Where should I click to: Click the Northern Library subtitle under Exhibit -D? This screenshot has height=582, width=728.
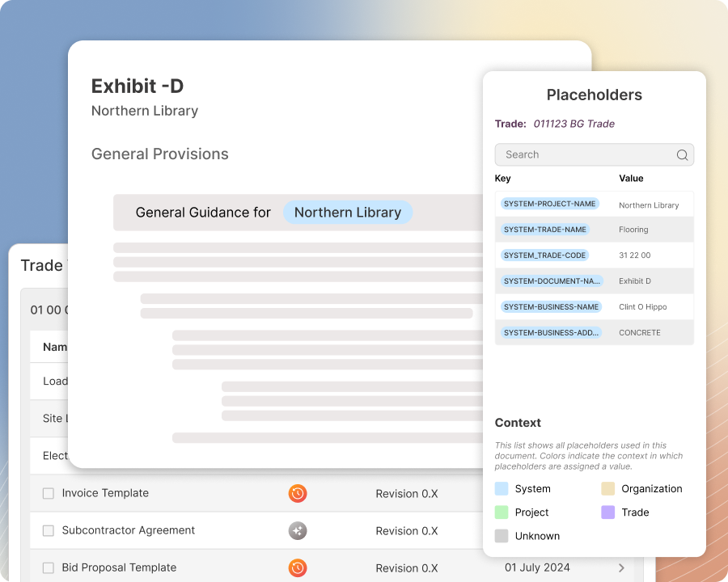tap(145, 111)
